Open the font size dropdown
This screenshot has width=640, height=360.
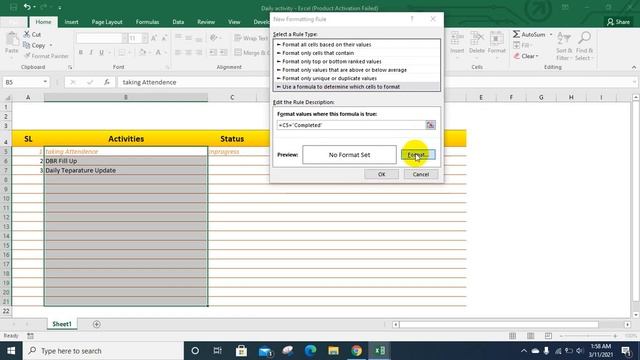[144, 38]
